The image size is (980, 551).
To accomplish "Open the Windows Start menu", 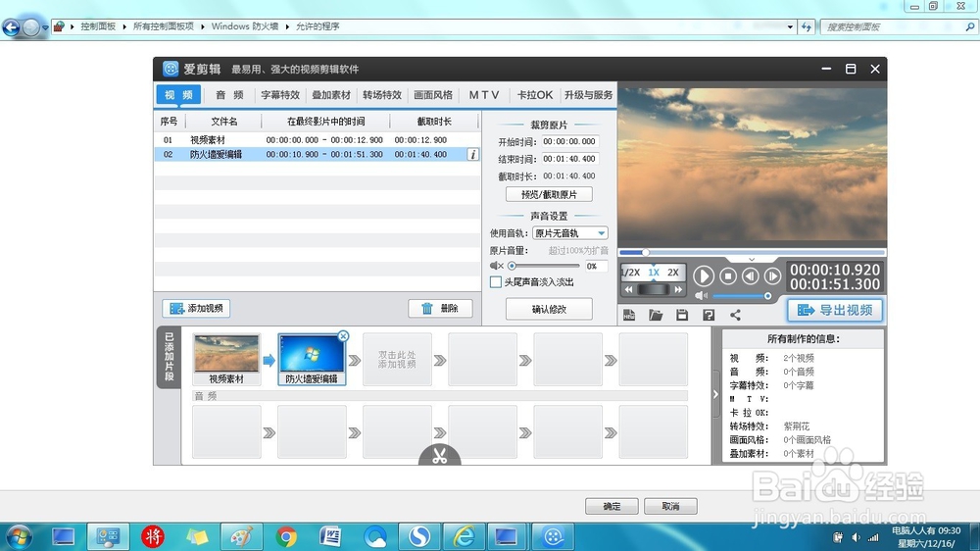I will pos(19,537).
